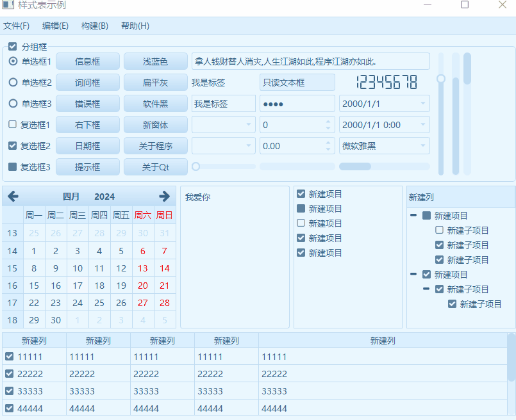
Task: Toggle the tri-state 复选框3 checkbox
Action: pos(13,166)
